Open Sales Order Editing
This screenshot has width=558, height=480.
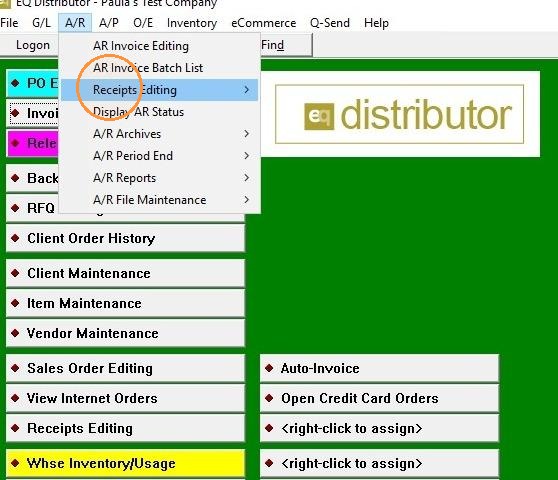(125, 368)
